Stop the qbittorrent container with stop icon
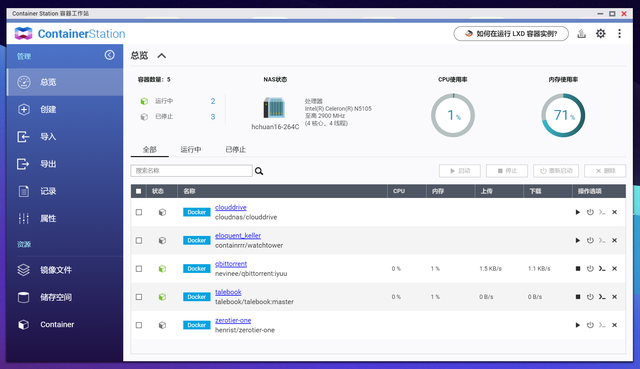 click(578, 269)
